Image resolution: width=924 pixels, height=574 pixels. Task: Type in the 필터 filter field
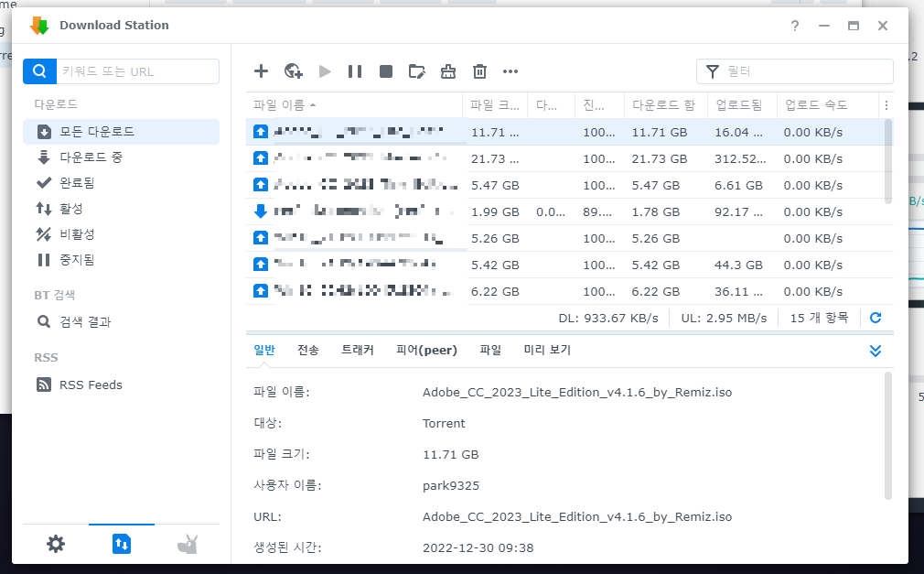pyautogui.click(x=805, y=71)
